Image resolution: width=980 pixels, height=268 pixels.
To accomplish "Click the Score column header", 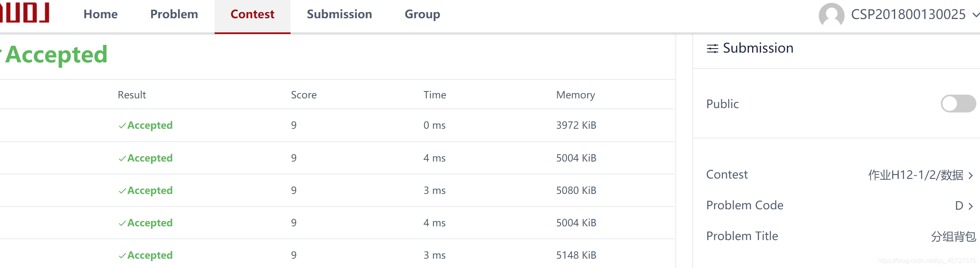I will click(304, 95).
